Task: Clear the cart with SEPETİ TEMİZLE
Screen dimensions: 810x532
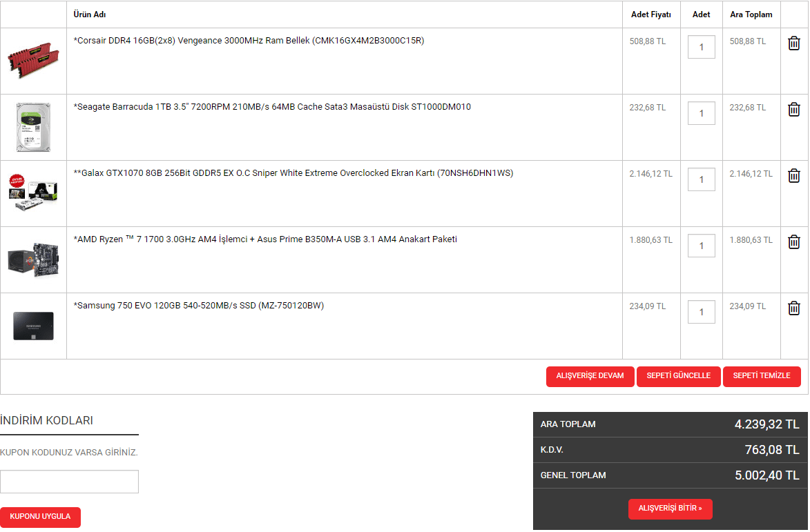Action: [762, 376]
